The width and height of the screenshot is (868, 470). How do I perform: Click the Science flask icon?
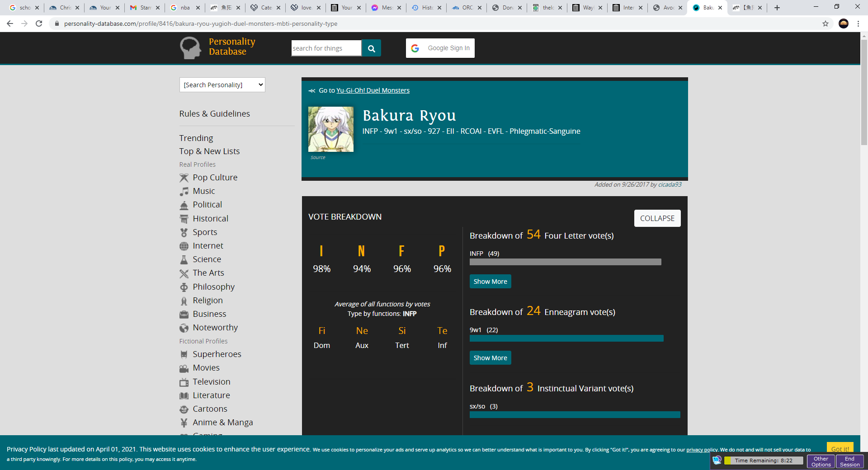coord(184,259)
